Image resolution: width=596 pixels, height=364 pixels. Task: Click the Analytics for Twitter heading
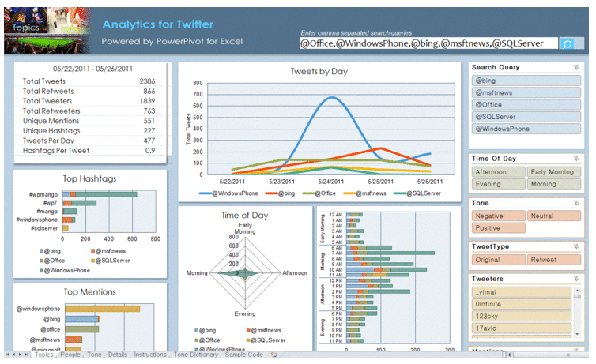[158, 24]
